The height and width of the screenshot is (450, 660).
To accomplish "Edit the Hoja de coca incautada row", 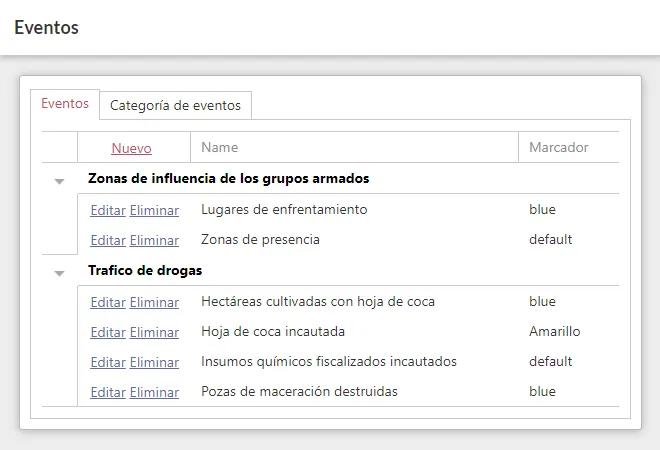I will tap(108, 333).
